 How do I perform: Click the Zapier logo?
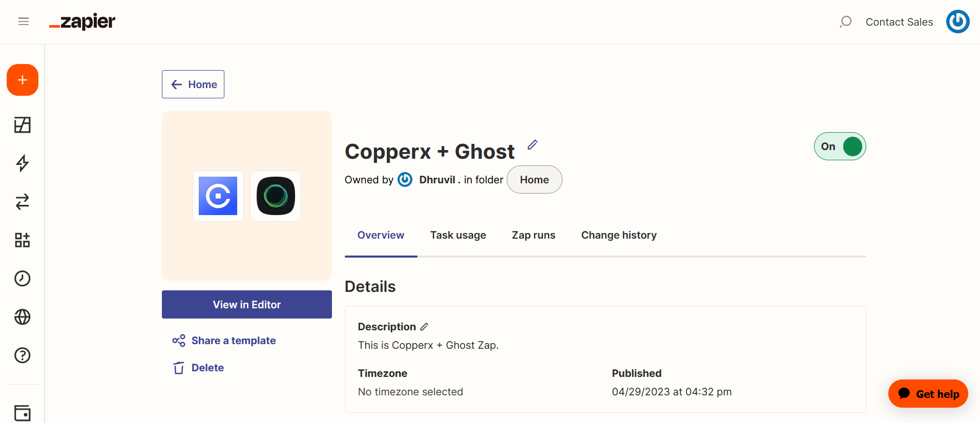point(82,22)
